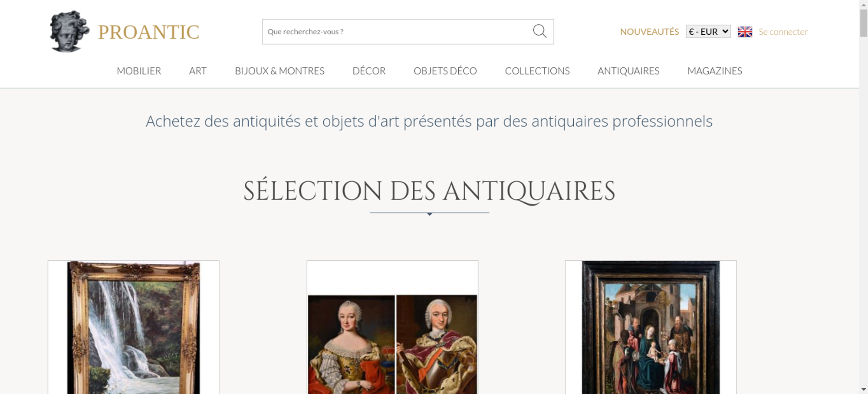Click the magnifying glass search icon
868x394 pixels.
[539, 31]
